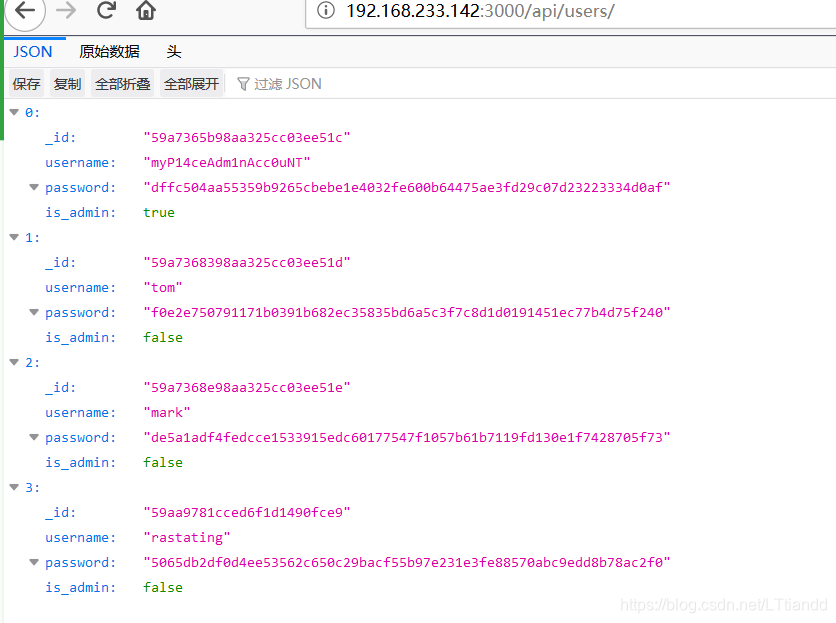Screen dimensions: 836x623
Task: Select username value "tom"
Action: (163, 287)
